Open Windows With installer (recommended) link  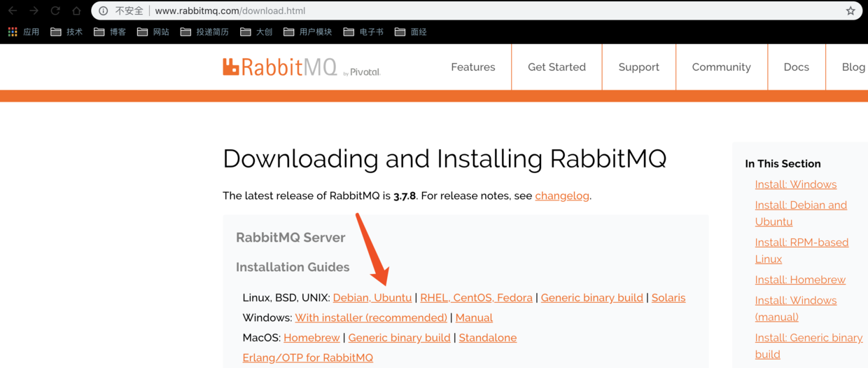pyautogui.click(x=371, y=318)
